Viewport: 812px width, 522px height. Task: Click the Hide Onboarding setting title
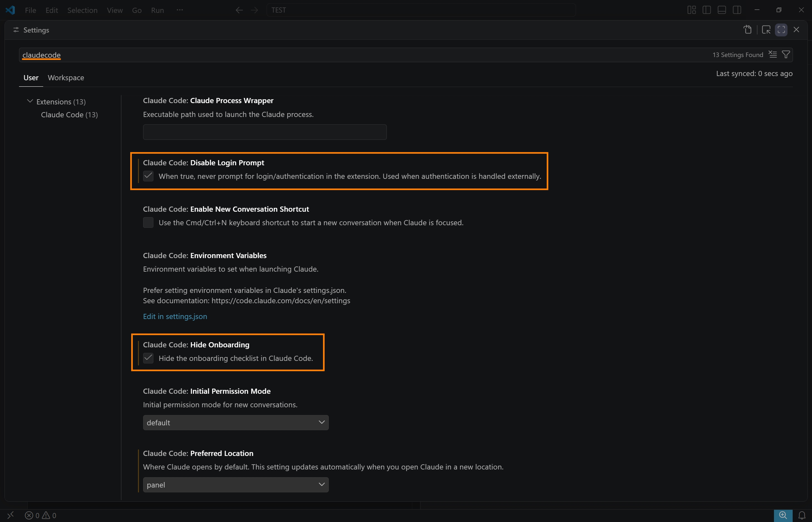point(196,345)
